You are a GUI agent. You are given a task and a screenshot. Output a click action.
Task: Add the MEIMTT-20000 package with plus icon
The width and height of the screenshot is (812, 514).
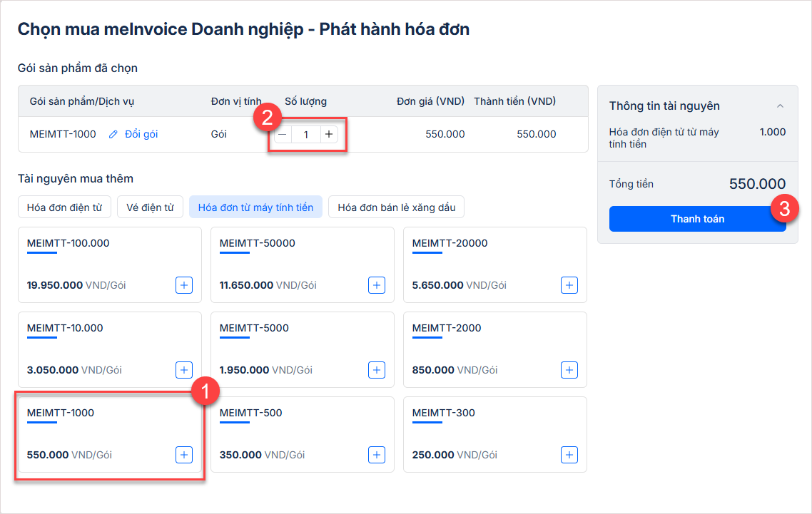(x=569, y=285)
